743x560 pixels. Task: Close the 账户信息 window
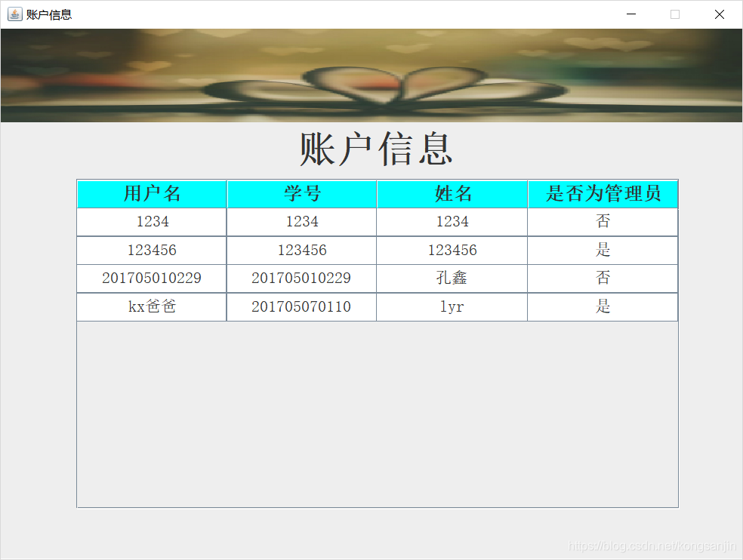click(719, 14)
